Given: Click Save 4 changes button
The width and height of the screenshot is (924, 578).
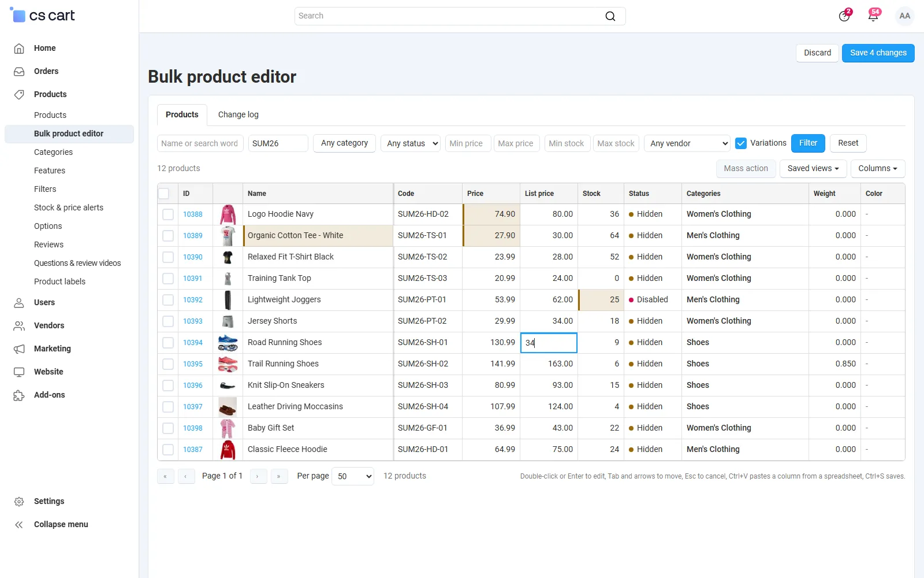Looking at the screenshot, I should coord(878,53).
